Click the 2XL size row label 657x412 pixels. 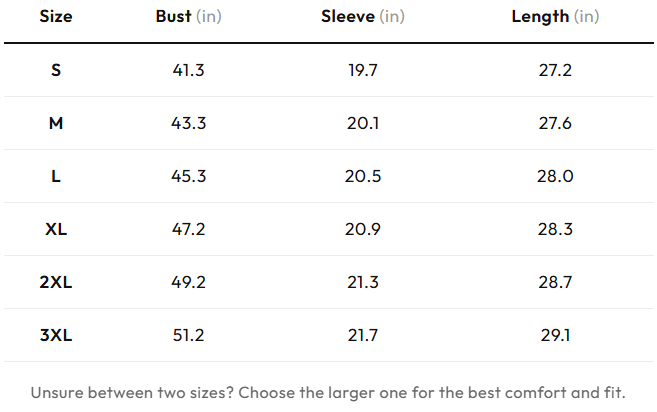click(x=56, y=282)
